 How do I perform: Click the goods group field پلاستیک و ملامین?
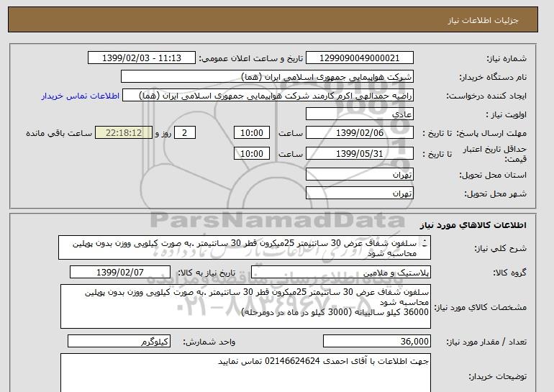click(340, 273)
